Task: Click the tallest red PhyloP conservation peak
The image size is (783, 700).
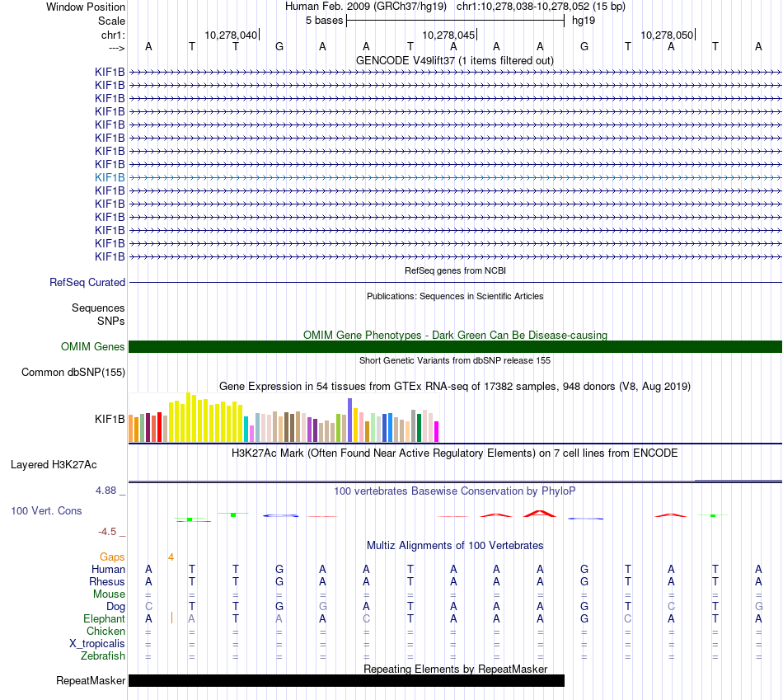Action: tap(539, 513)
